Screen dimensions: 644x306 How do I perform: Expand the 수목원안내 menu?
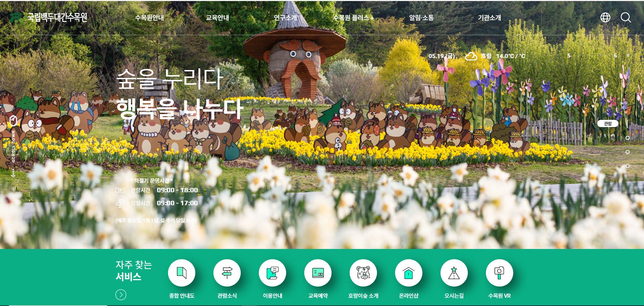149,18
